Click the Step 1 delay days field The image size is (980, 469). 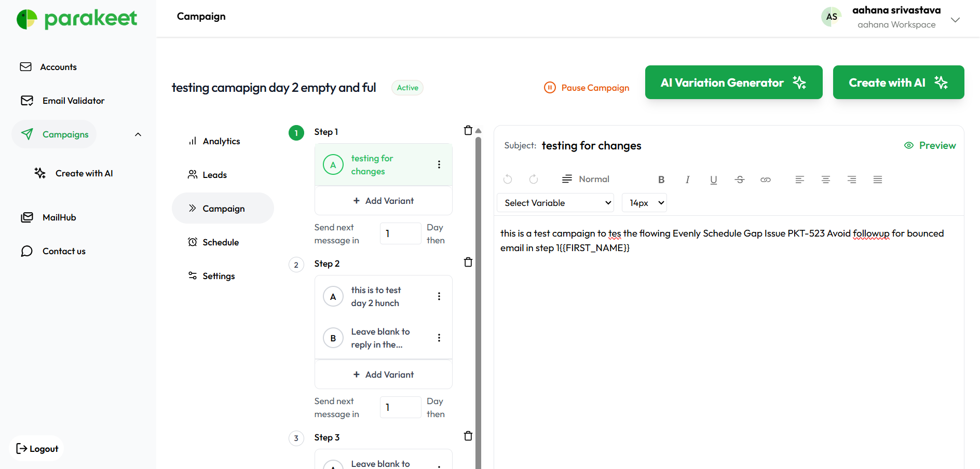pyautogui.click(x=400, y=233)
